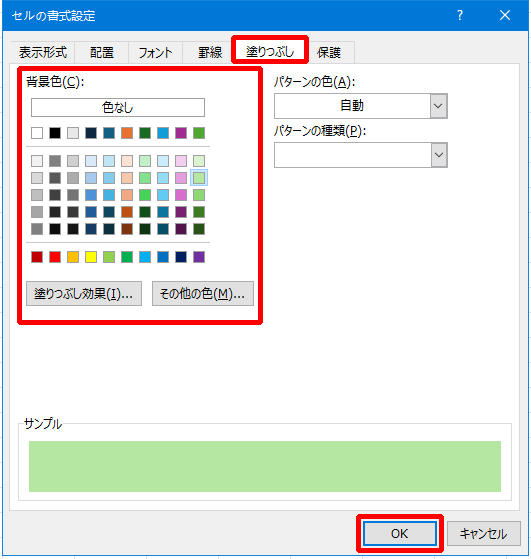Switch to the 配置 tab

coord(102,52)
